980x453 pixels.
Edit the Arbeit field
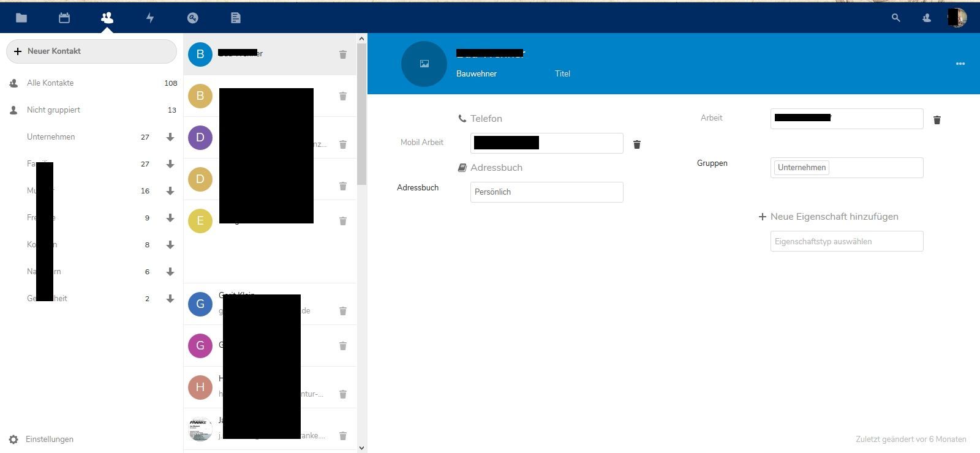pos(847,119)
